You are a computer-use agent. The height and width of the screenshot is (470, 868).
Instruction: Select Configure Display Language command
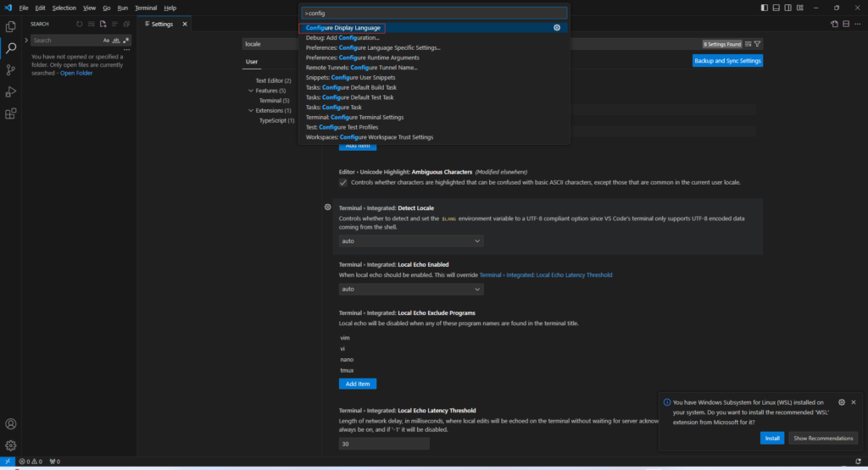[343, 28]
